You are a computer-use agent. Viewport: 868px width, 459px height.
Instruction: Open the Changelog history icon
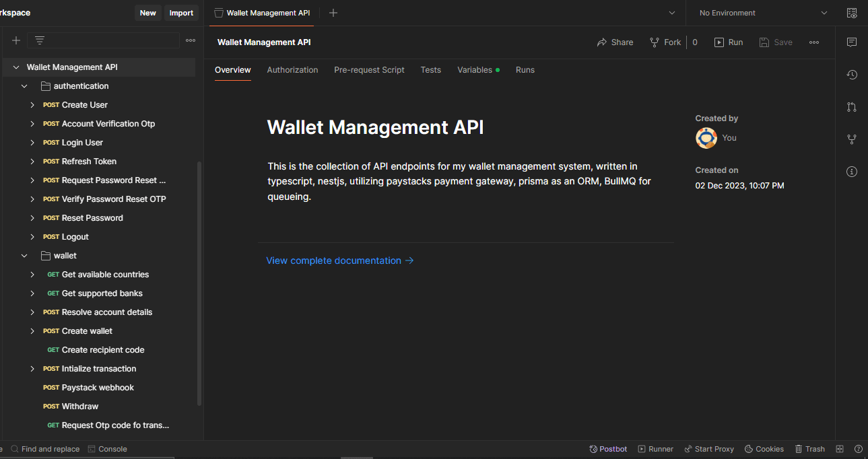click(x=852, y=75)
